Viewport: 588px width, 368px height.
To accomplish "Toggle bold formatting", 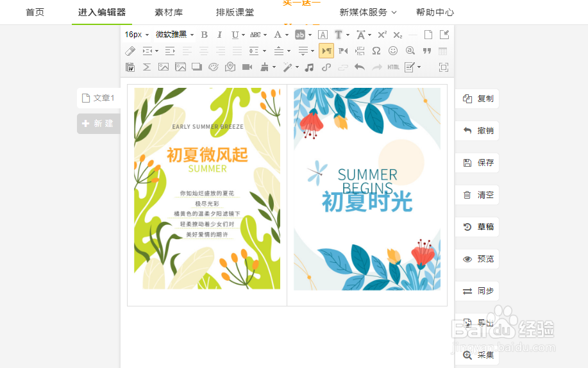I will (x=205, y=35).
